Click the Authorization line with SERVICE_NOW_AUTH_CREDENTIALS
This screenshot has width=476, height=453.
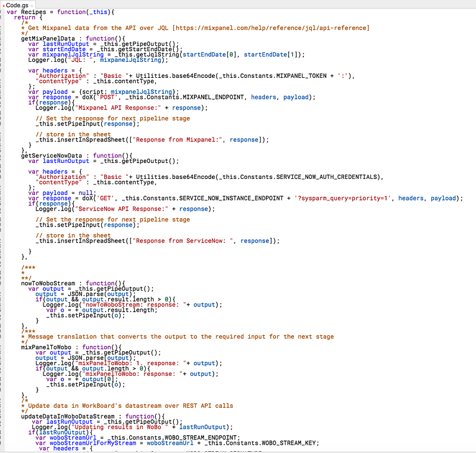[209, 177]
